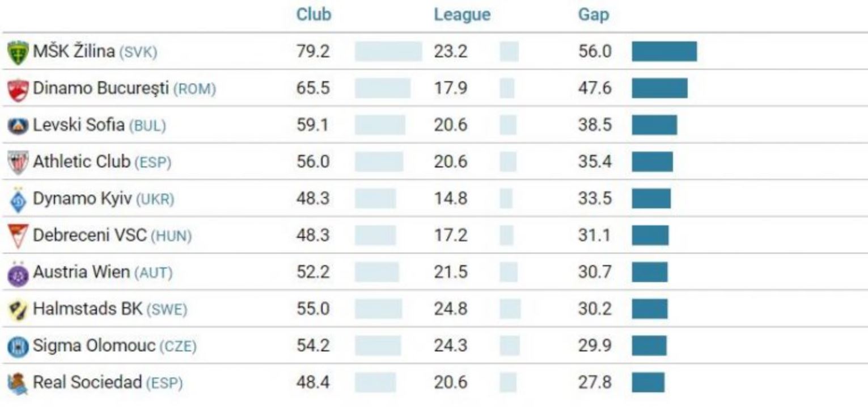Select the Dynamo Kyiv team name
The height and width of the screenshot is (407, 868).
click(x=82, y=199)
